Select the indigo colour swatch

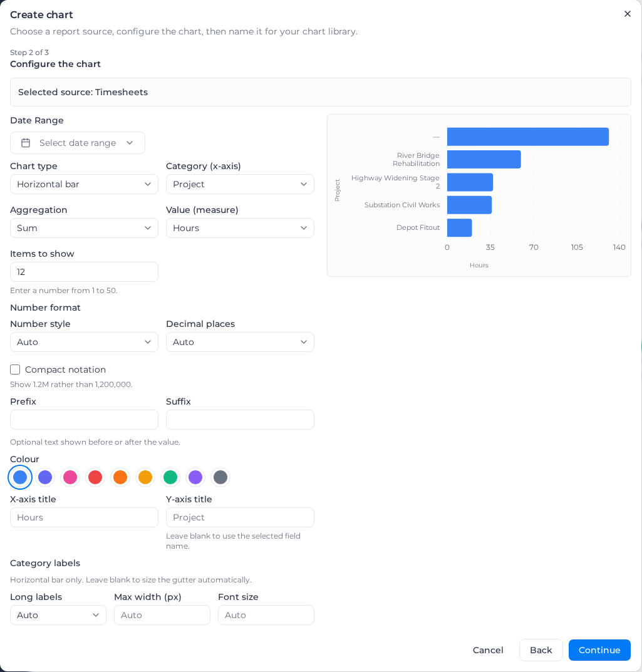tap(45, 477)
